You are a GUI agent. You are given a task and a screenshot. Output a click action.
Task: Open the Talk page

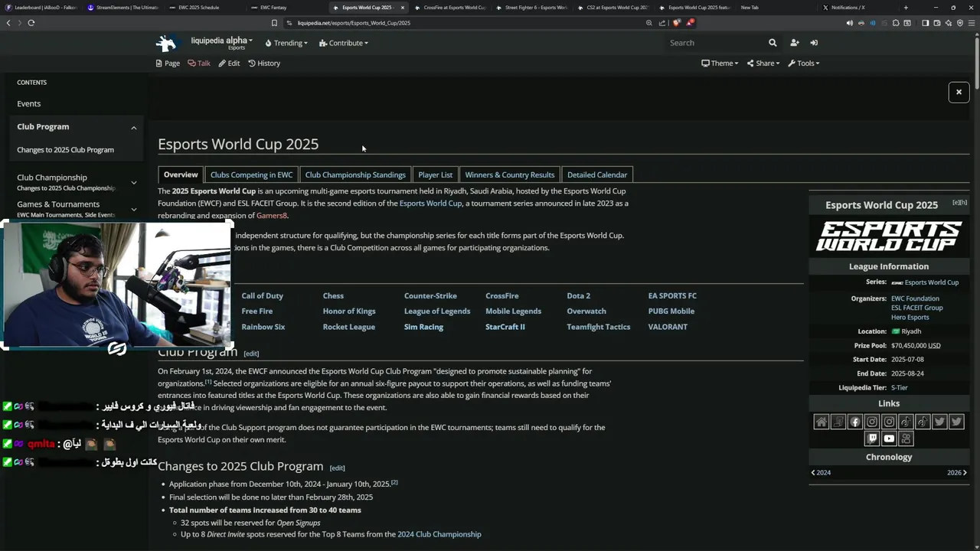click(x=199, y=64)
